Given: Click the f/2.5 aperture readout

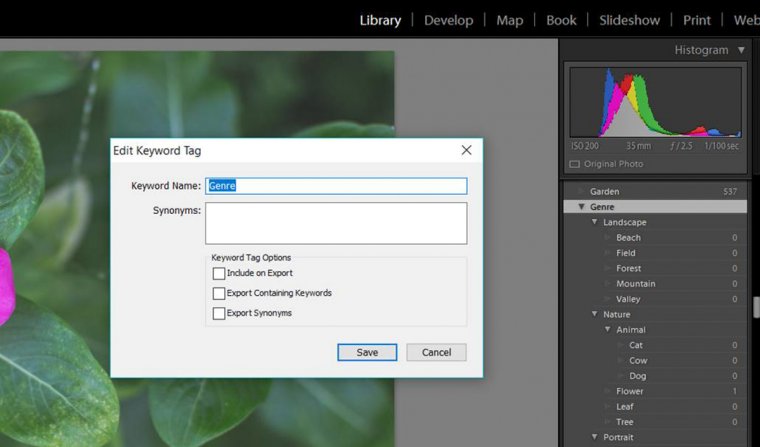Looking at the screenshot, I should 681,146.
